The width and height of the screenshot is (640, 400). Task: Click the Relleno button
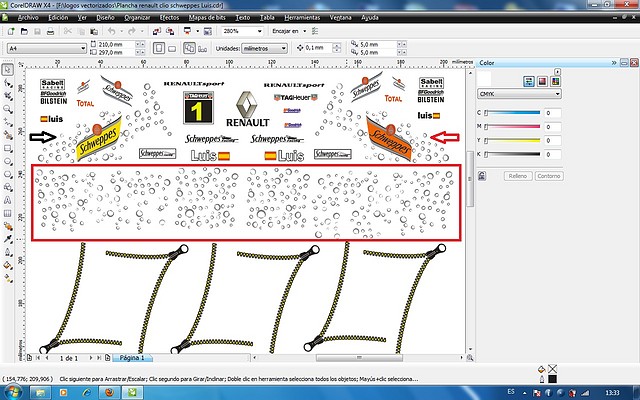point(518,176)
